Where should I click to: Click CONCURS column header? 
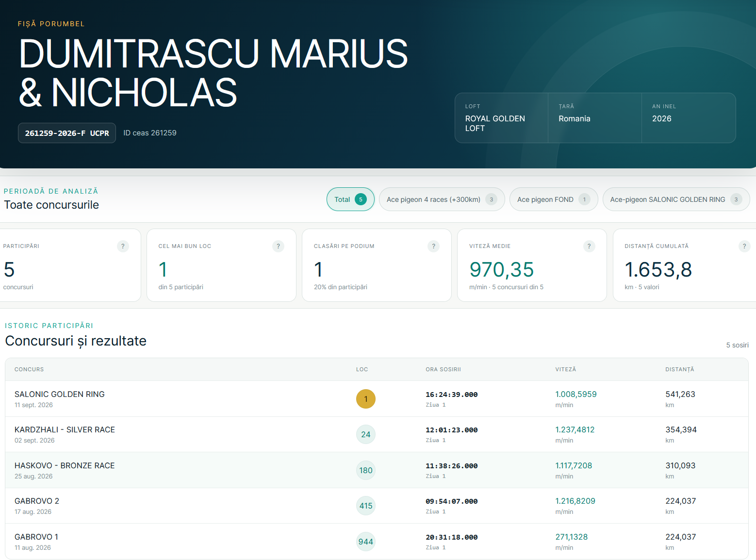point(29,369)
